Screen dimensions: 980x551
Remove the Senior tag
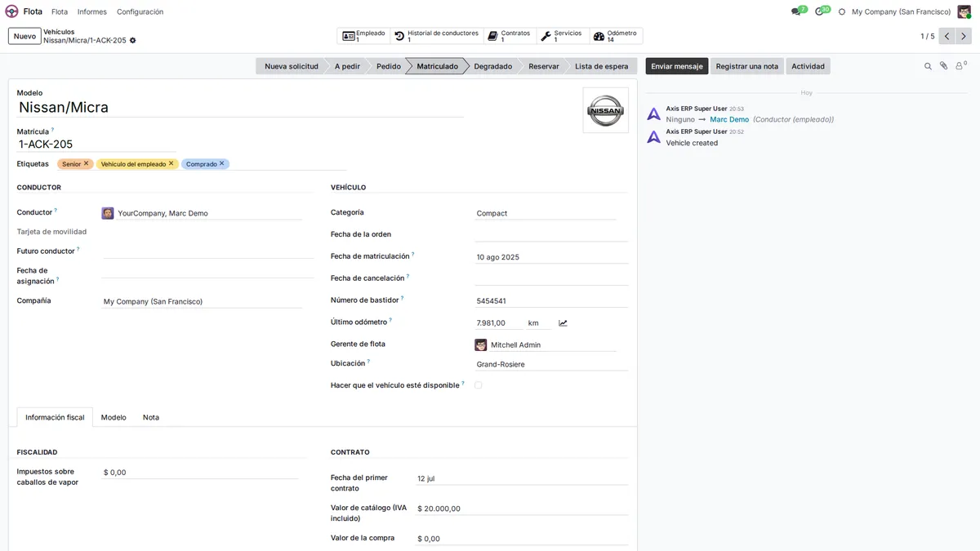86,163
